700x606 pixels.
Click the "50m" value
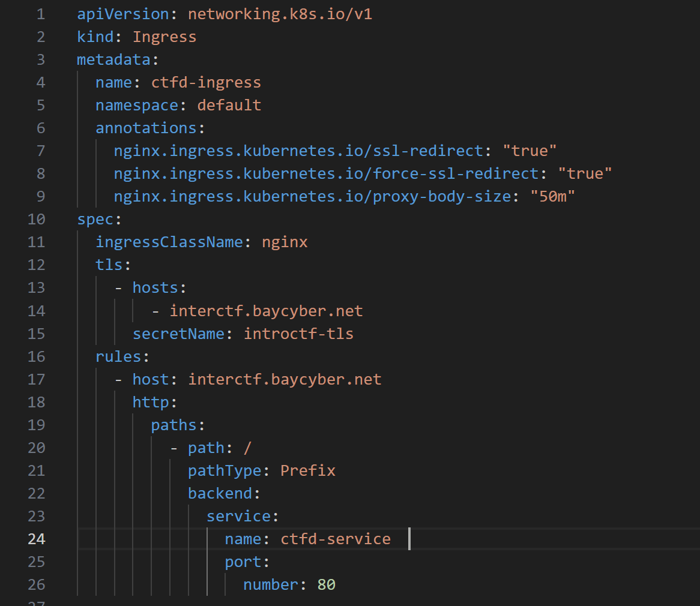point(553,196)
